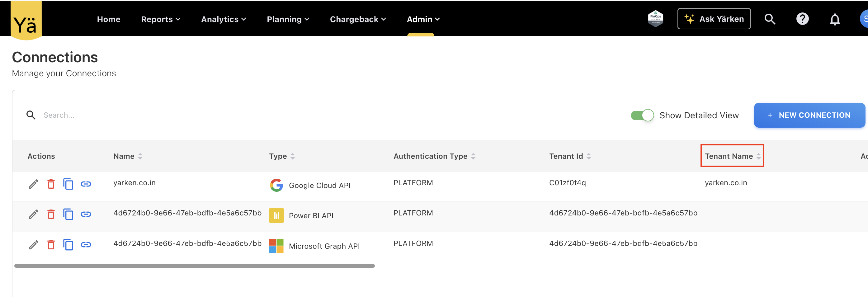
Task: Open the notifications bell
Action: point(834,19)
